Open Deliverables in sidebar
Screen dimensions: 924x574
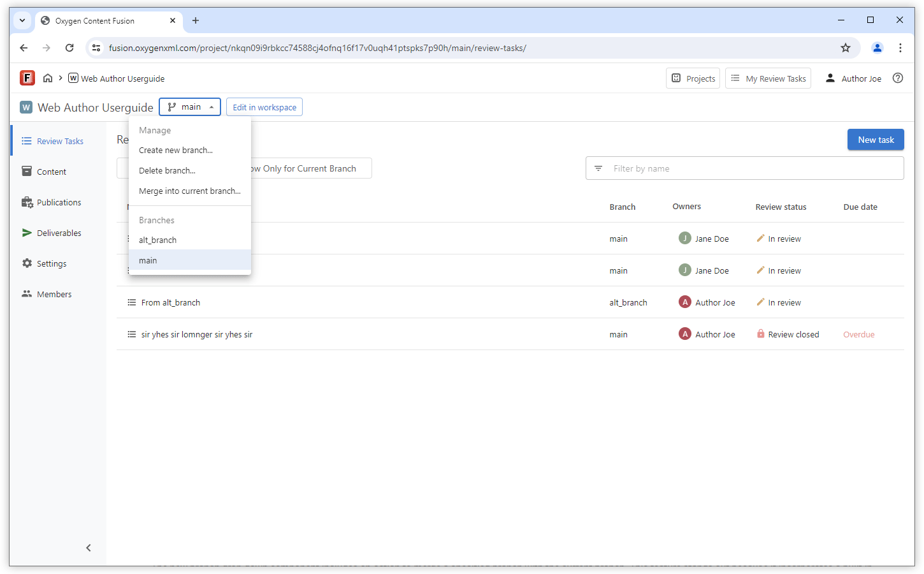[59, 233]
